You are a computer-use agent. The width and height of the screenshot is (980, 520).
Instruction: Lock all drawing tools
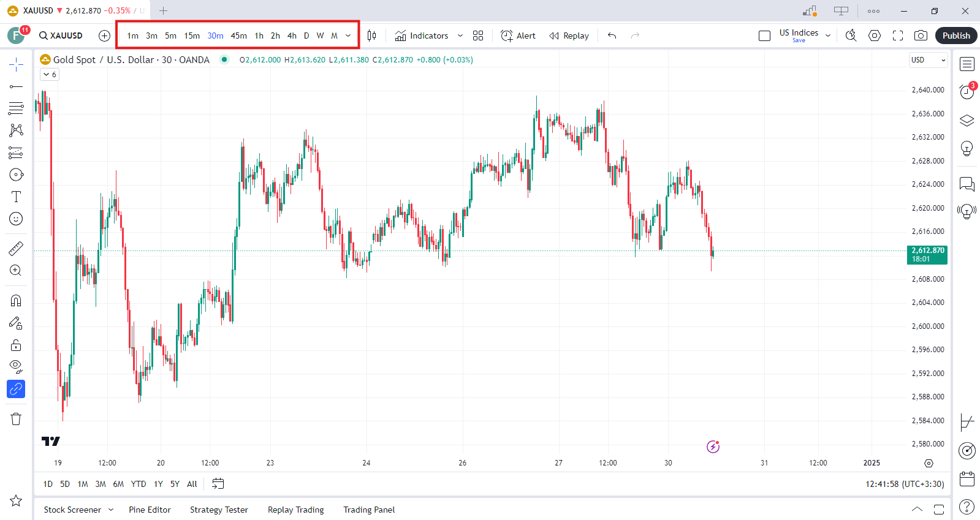(x=16, y=345)
